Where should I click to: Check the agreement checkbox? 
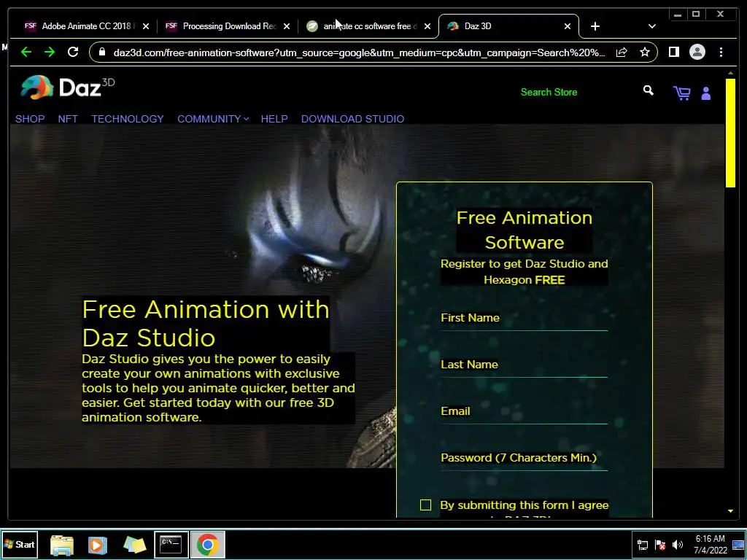425,505
